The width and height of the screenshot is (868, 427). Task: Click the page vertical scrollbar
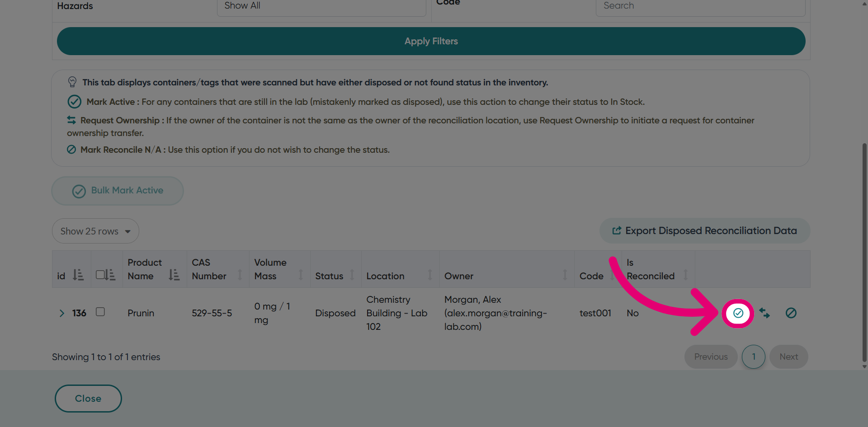[x=864, y=253]
